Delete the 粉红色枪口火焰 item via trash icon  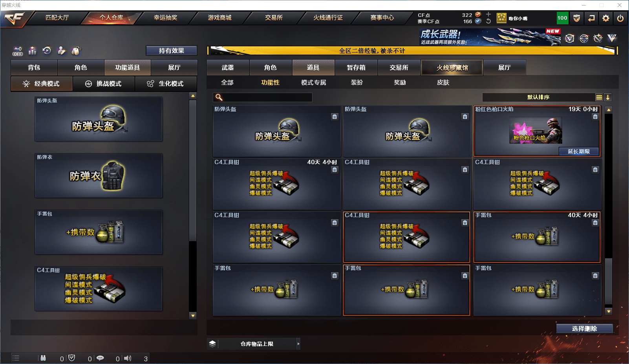[x=595, y=117]
